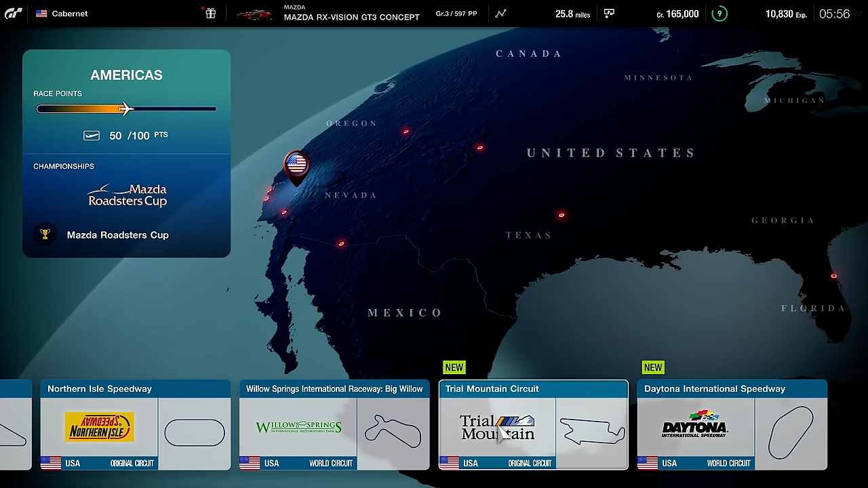The height and width of the screenshot is (488, 868).
Task: Click the WORLD CIRCUIT label on Daytona
Action: (729, 464)
